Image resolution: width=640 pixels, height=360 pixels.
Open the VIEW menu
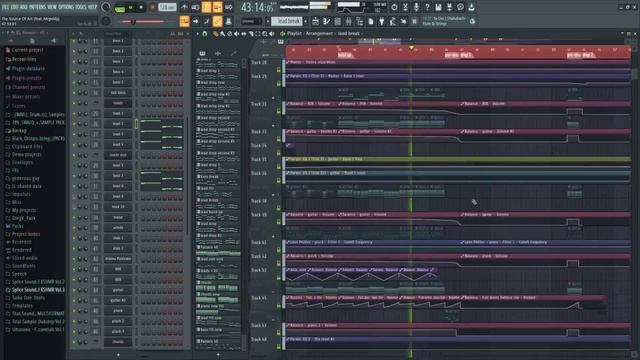(52, 7)
